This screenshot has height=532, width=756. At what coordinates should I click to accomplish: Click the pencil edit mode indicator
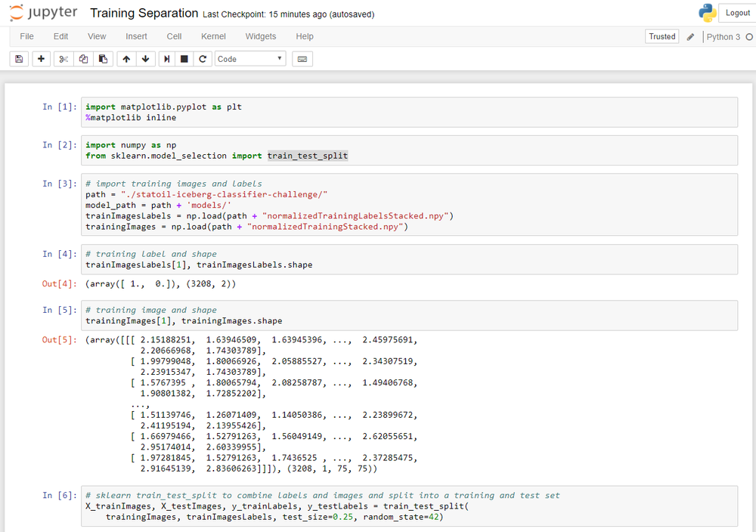[x=690, y=36]
